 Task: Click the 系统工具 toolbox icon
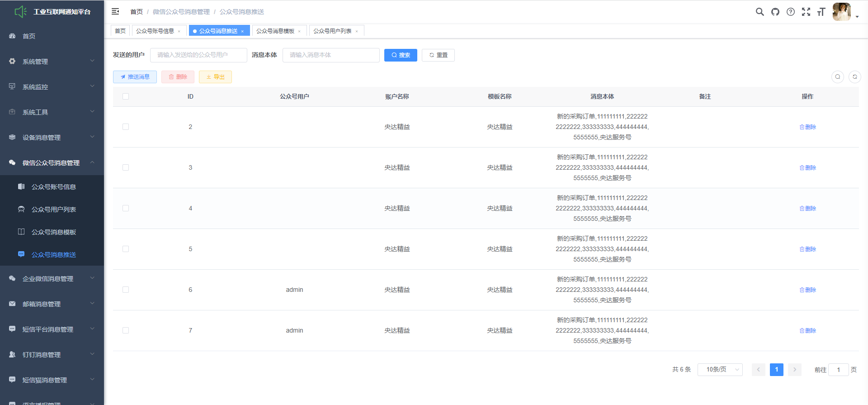click(x=12, y=112)
